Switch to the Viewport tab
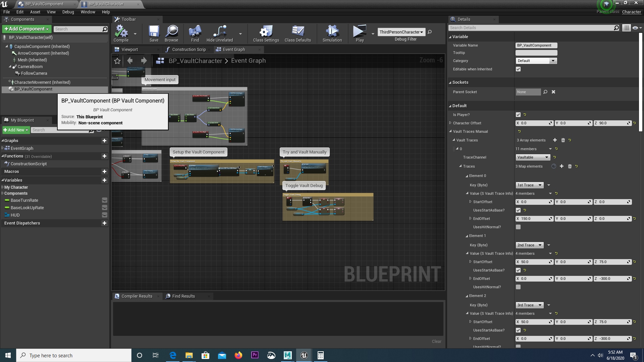644x362 pixels. (x=129, y=50)
